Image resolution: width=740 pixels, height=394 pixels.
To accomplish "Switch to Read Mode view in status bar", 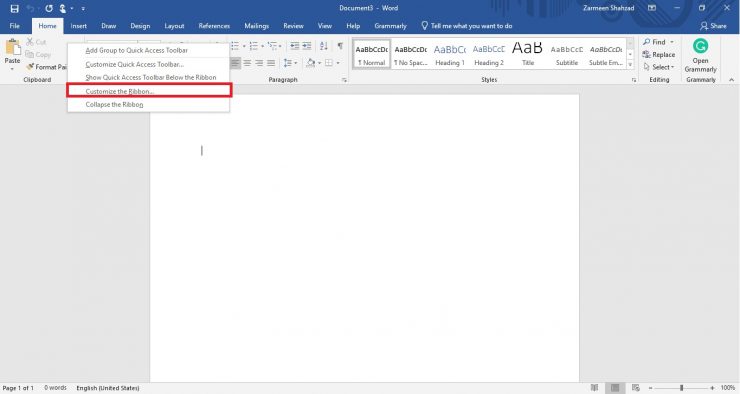I will (594, 388).
